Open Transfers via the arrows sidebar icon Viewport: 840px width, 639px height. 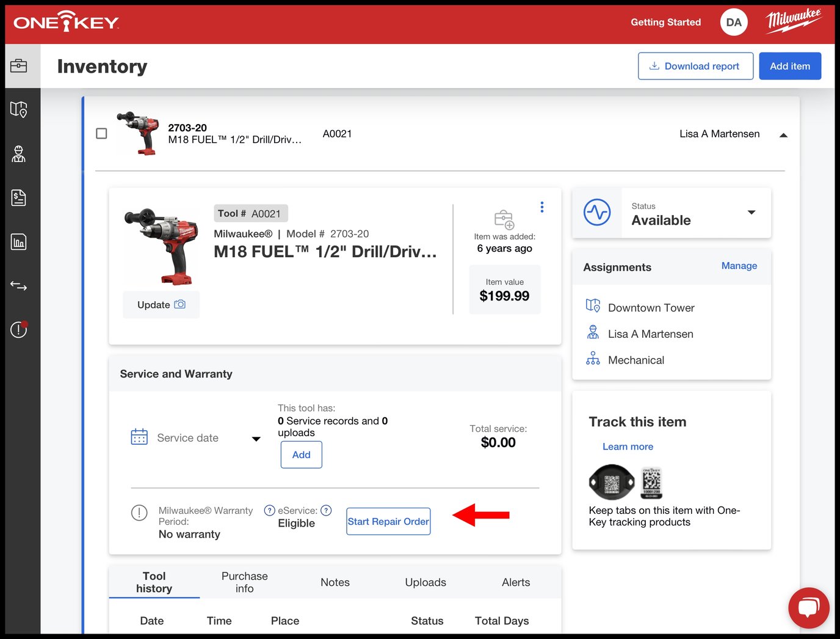click(18, 285)
